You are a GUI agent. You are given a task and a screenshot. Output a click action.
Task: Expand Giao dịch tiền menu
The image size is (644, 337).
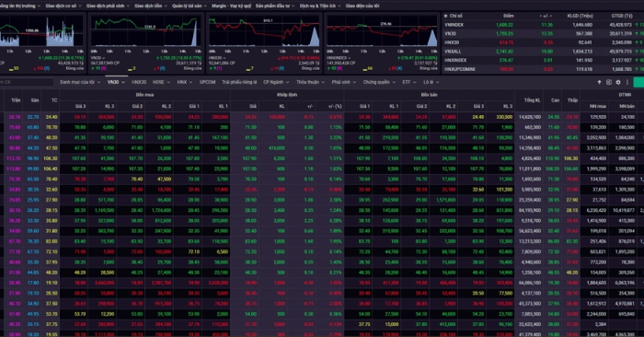point(151,6)
